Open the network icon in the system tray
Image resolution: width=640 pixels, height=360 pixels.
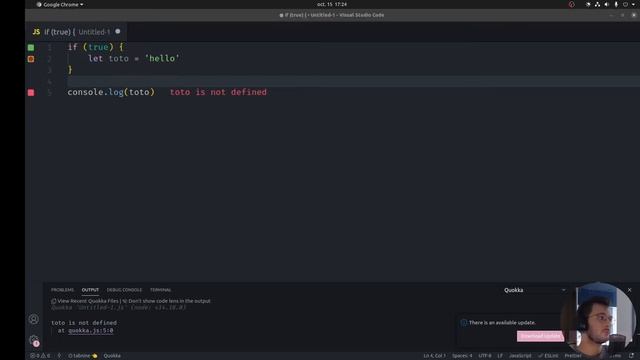click(597, 4)
